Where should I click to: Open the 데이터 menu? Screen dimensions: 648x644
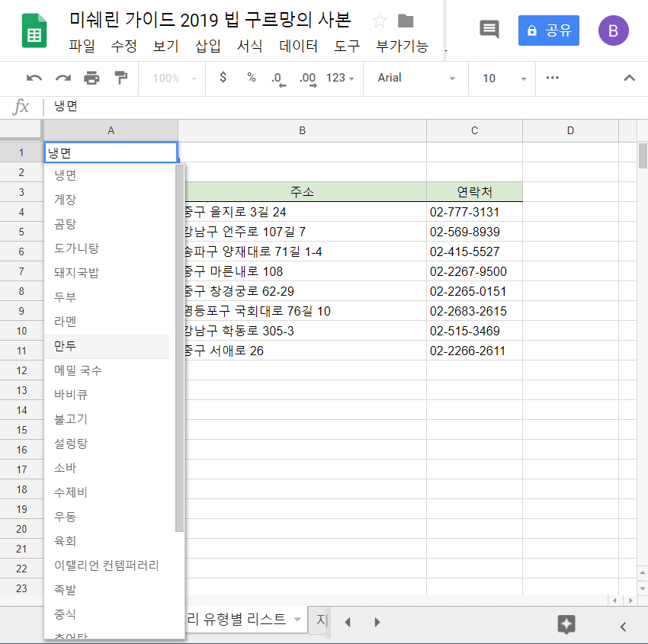tap(298, 46)
